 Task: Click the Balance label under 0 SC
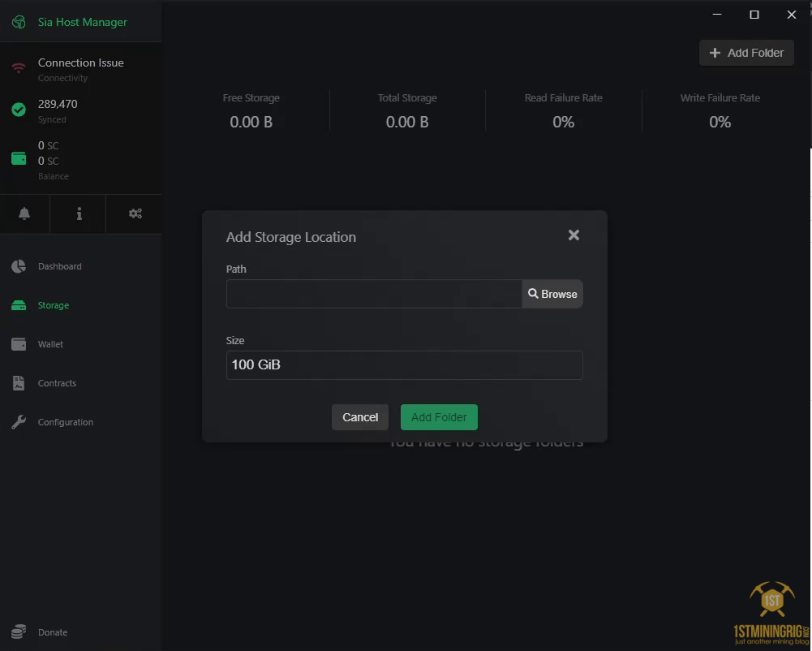53,176
